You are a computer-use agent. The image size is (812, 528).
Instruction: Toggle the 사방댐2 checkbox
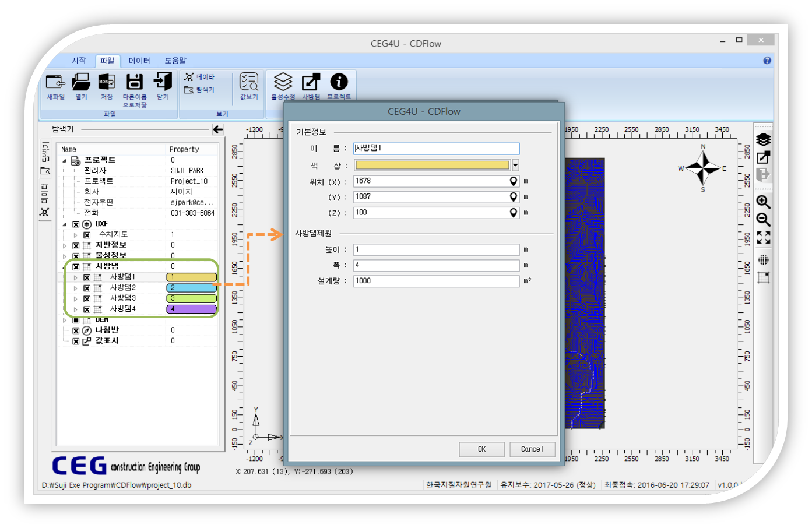(87, 288)
